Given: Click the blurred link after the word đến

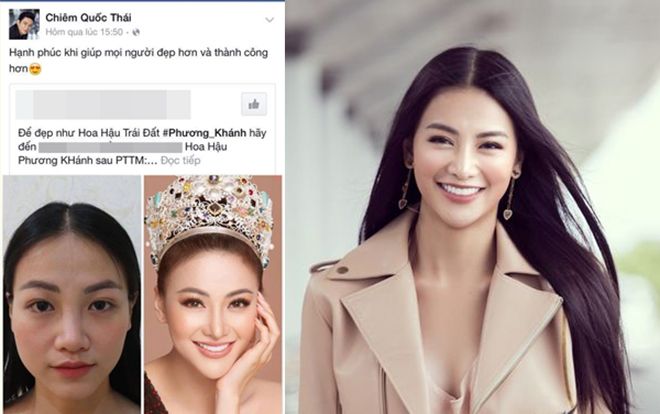Looking at the screenshot, I should [x=111, y=147].
